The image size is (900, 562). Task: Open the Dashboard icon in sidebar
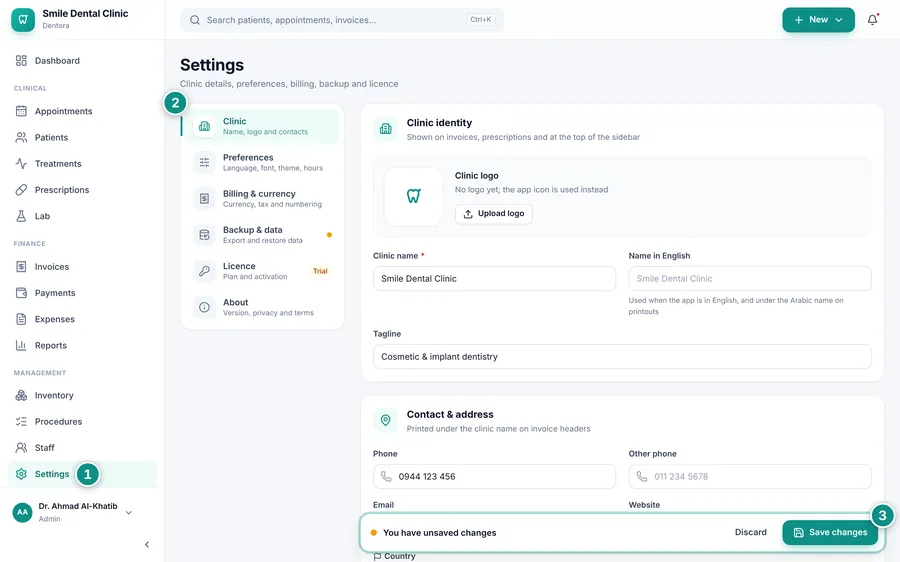point(21,60)
